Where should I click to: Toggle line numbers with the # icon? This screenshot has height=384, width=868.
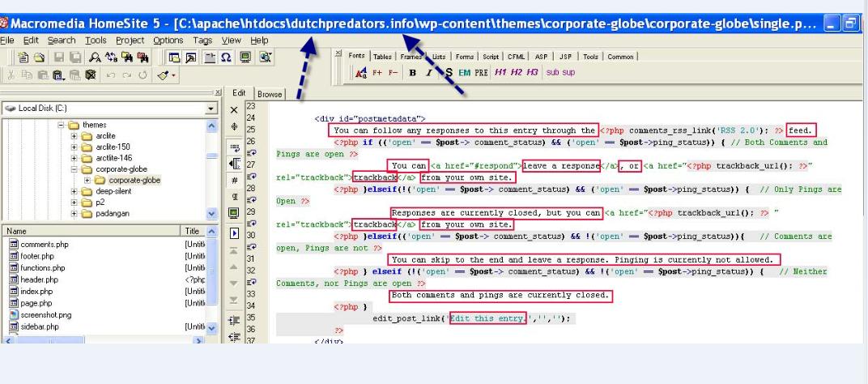click(x=234, y=180)
